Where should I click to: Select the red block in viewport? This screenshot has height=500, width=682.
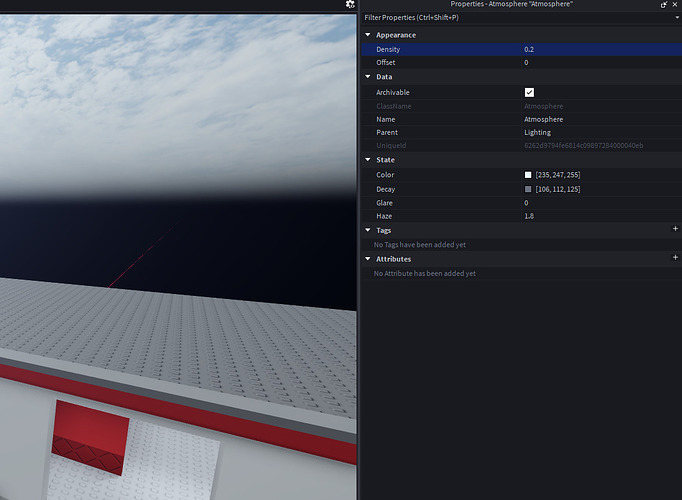pos(90,436)
